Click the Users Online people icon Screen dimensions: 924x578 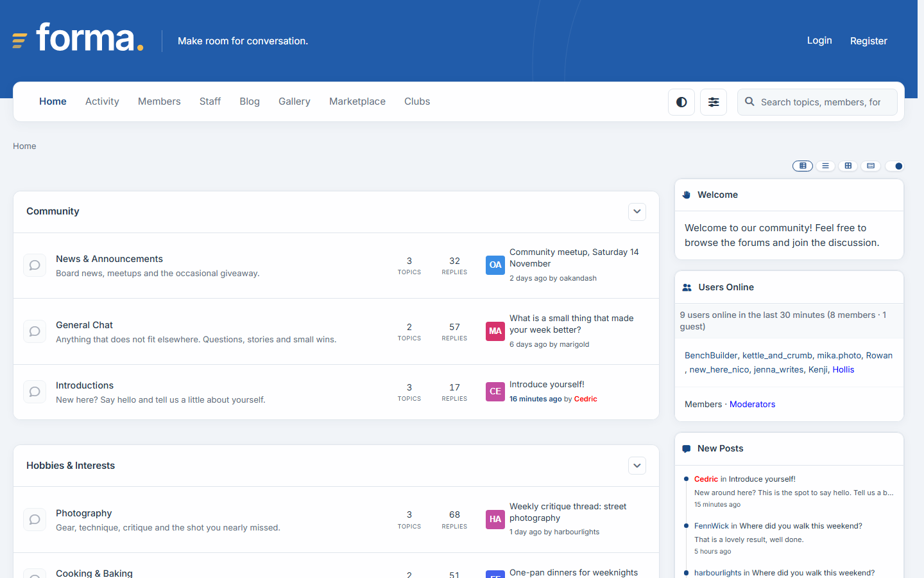tap(687, 287)
